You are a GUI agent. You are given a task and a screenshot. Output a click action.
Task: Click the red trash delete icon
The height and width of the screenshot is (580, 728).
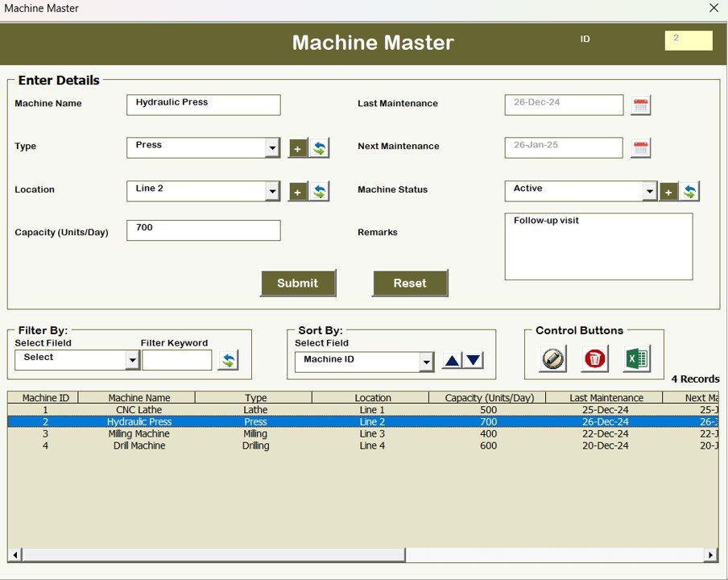tap(594, 359)
